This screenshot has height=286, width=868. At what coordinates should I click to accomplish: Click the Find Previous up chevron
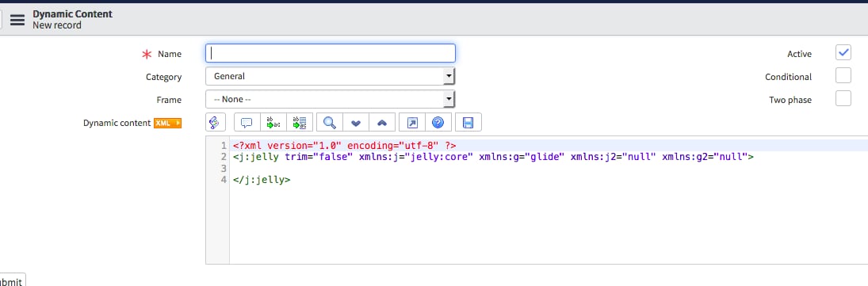click(382, 123)
